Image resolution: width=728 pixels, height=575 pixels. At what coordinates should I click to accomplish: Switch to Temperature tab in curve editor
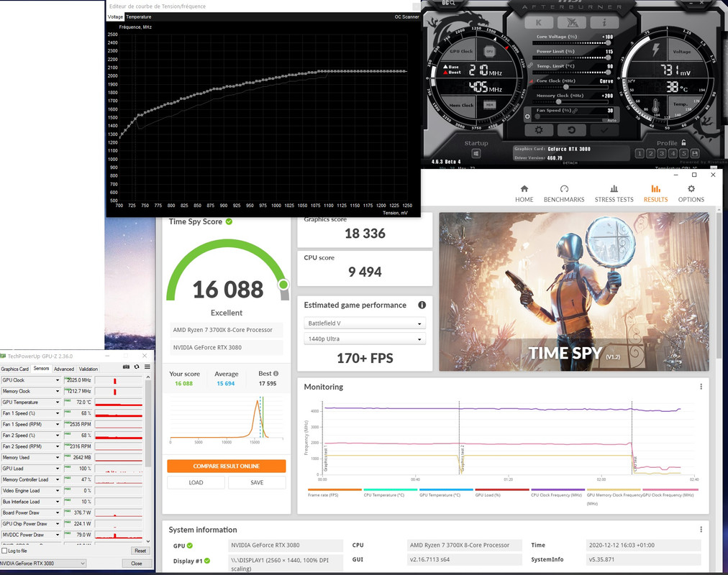[x=138, y=17]
